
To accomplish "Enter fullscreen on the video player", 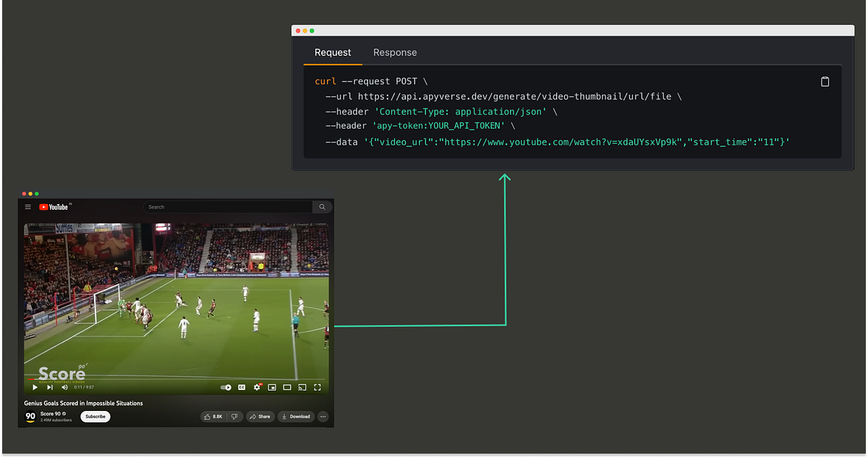I will [317, 388].
